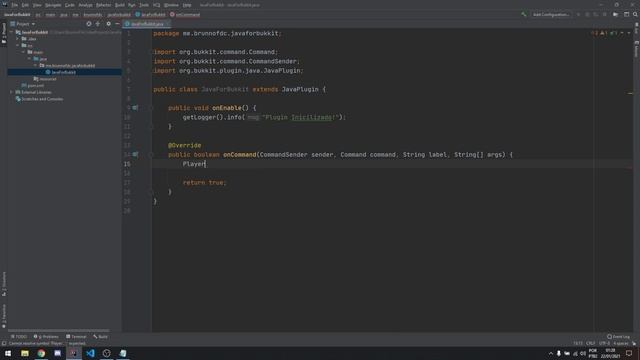640x360 pixels.
Task: Open Windows Start menu
Action: pyautogui.click(x=8, y=353)
